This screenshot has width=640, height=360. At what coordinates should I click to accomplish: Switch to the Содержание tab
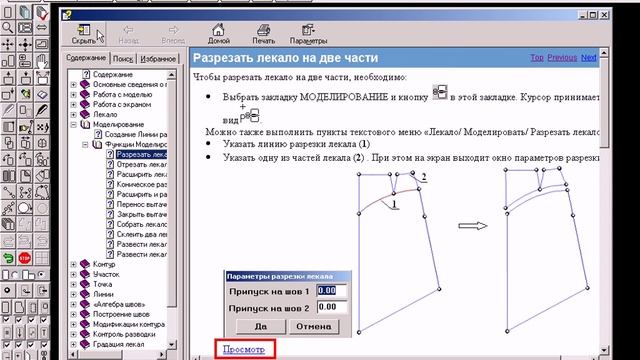click(x=86, y=58)
